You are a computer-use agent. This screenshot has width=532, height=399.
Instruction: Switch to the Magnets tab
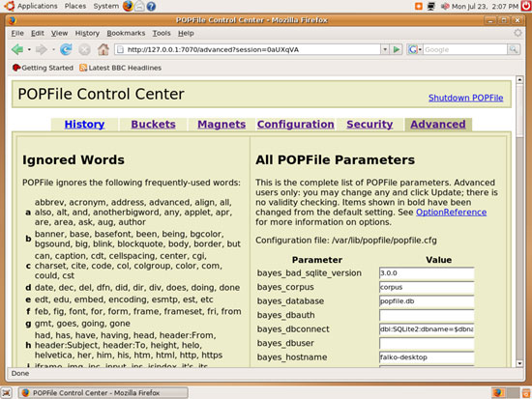(222, 124)
